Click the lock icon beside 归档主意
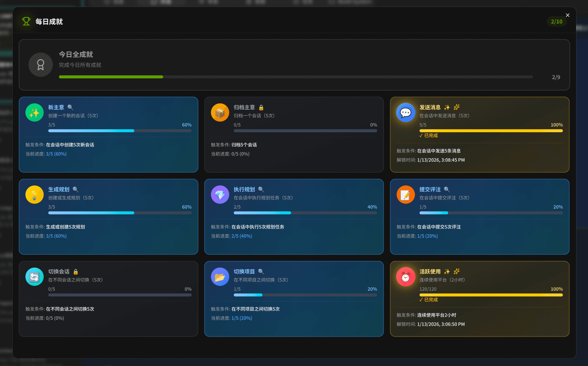Screen dimensions: 588x366 (261, 108)
